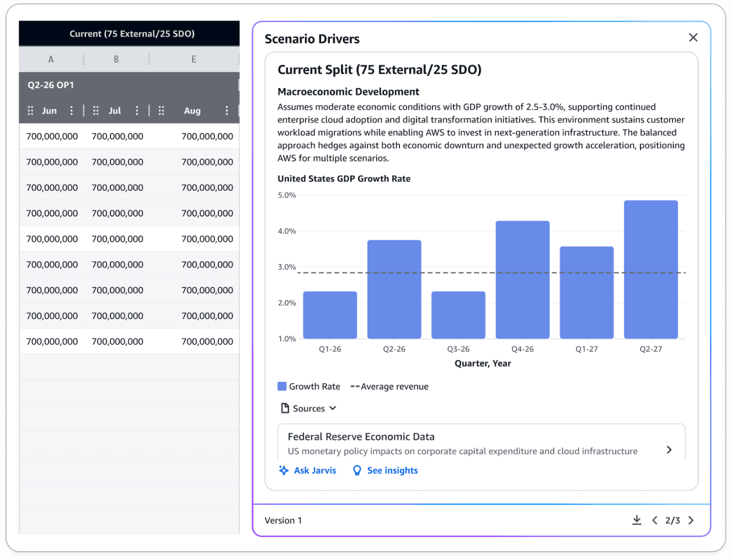Open the Aug column three-dot options menu
This screenshot has width=732, height=560.
[227, 110]
